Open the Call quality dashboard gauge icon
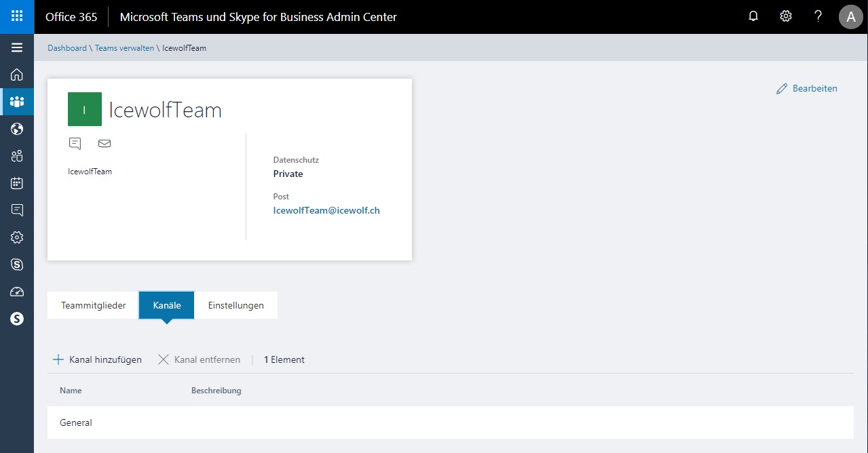This screenshot has width=868, height=453. (x=17, y=292)
